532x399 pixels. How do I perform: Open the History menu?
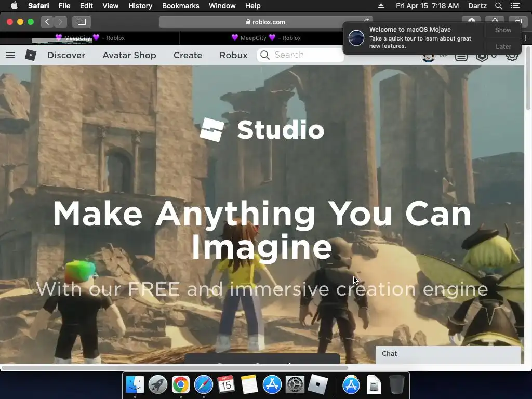(140, 6)
